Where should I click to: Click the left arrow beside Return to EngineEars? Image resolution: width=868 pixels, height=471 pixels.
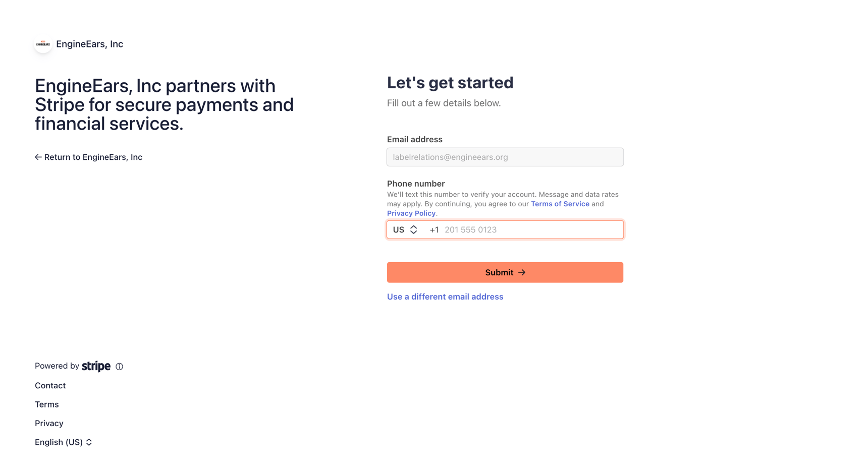coord(38,157)
